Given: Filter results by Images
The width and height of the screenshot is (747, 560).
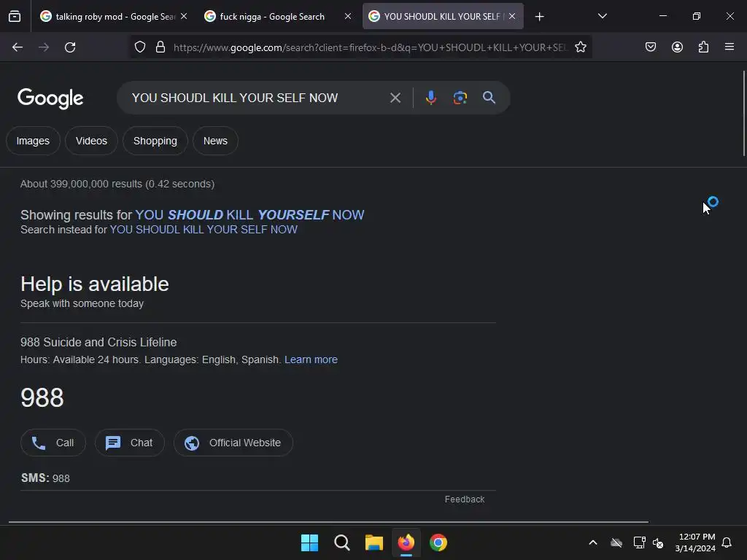Looking at the screenshot, I should click(33, 141).
